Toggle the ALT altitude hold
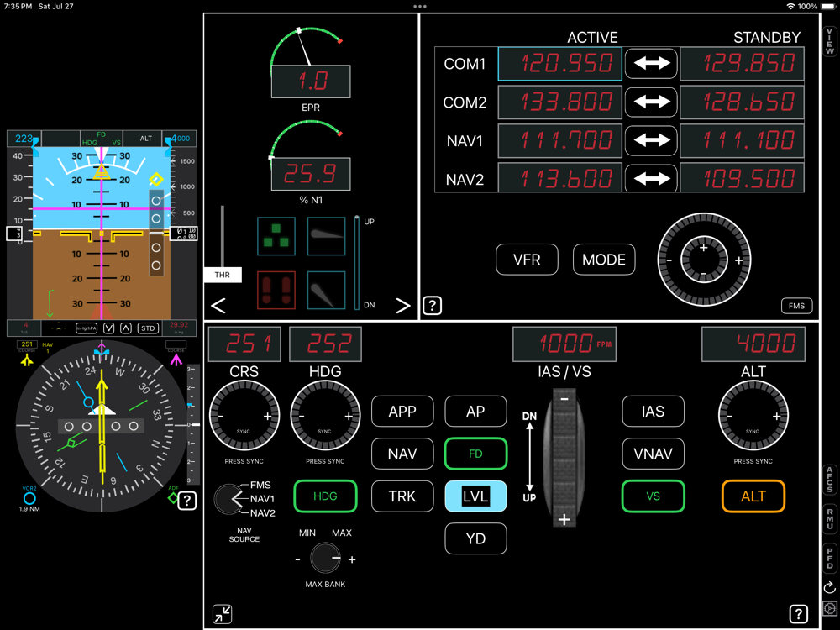 pyautogui.click(x=753, y=496)
